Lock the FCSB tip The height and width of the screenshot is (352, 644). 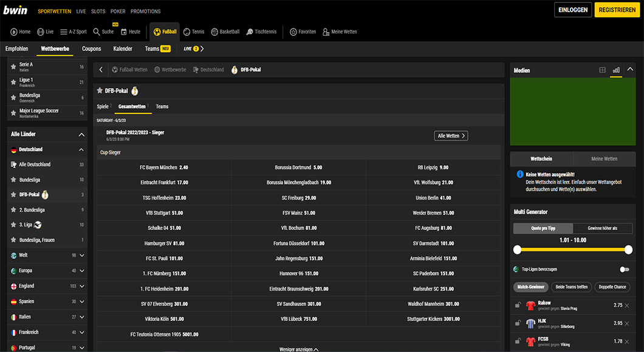tap(518, 341)
